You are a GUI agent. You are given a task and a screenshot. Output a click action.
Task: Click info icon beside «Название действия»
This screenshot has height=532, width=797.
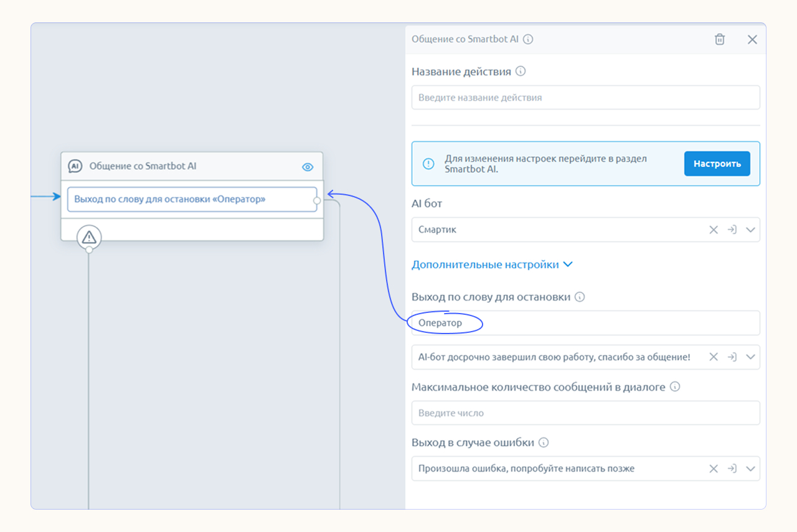521,71
